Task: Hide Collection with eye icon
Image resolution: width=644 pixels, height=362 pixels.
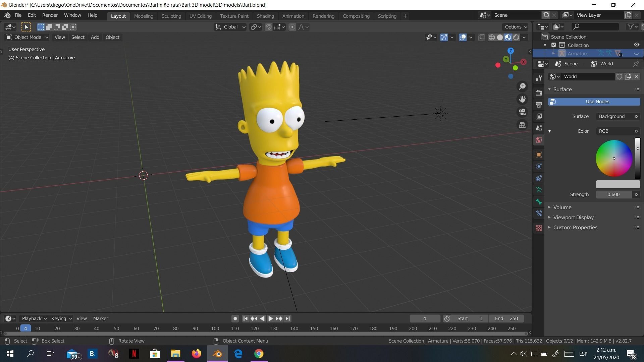Action: (636, 45)
